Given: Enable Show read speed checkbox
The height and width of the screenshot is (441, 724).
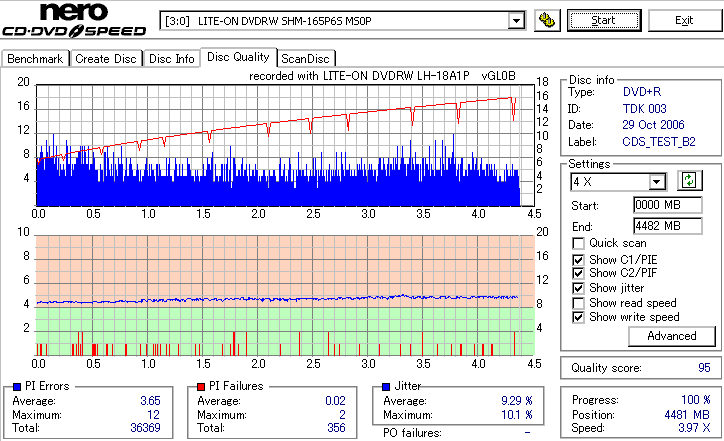Looking at the screenshot, I should pyautogui.click(x=578, y=303).
